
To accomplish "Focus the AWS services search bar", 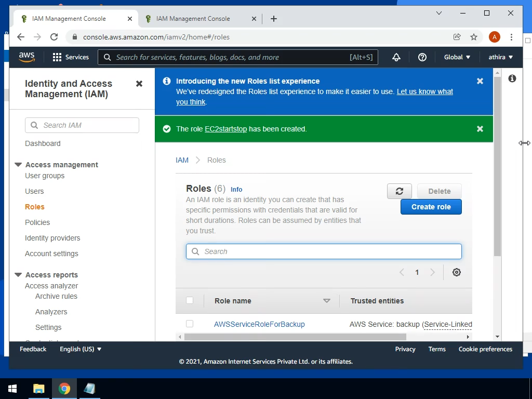I will pyautogui.click(x=238, y=57).
